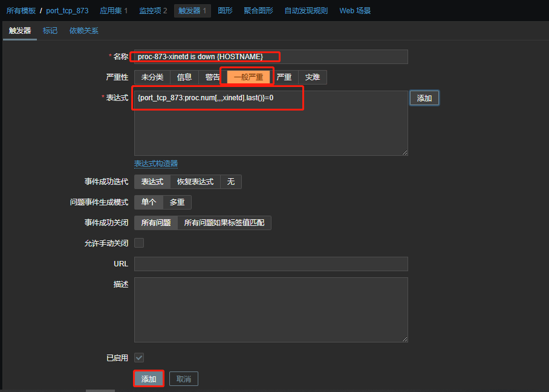Click the horizontal scrollbar thumb at bottom

point(100,391)
